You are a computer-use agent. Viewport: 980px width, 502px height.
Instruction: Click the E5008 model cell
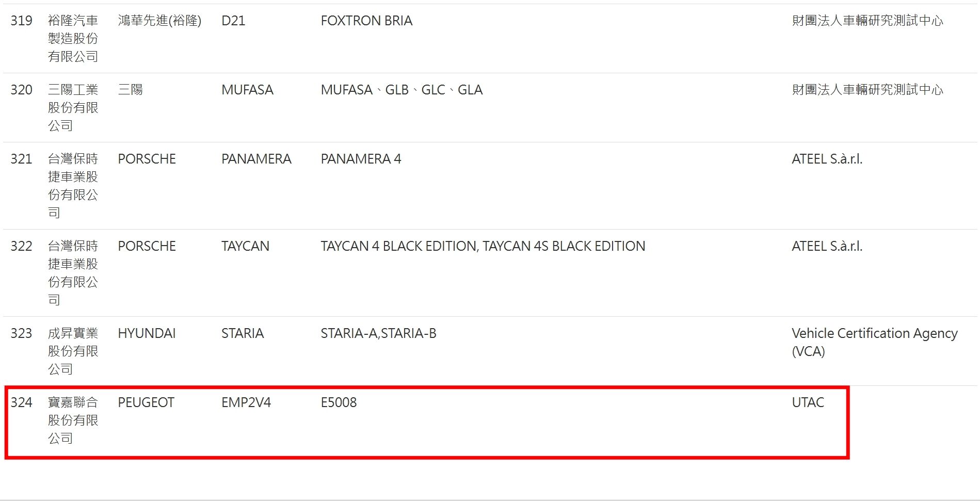[x=339, y=402]
